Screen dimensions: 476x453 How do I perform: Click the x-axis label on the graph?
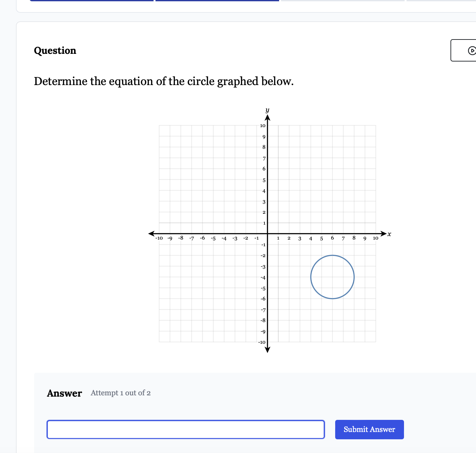389,234
